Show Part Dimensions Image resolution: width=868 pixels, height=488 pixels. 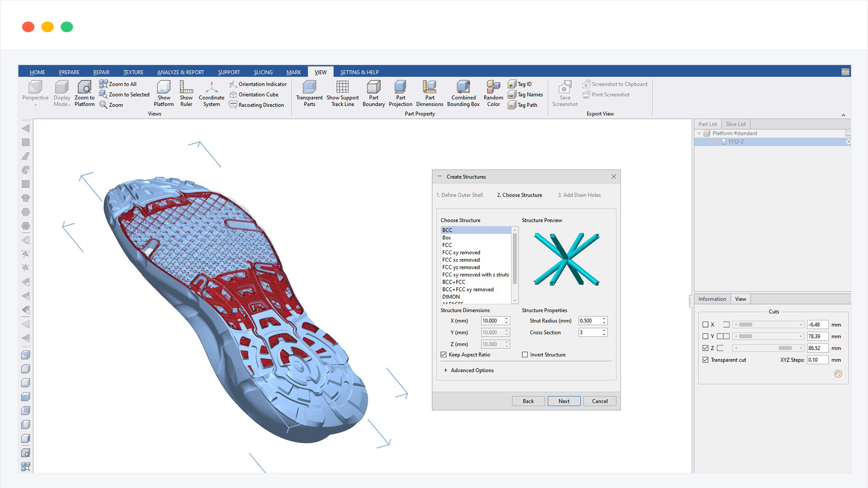[430, 94]
